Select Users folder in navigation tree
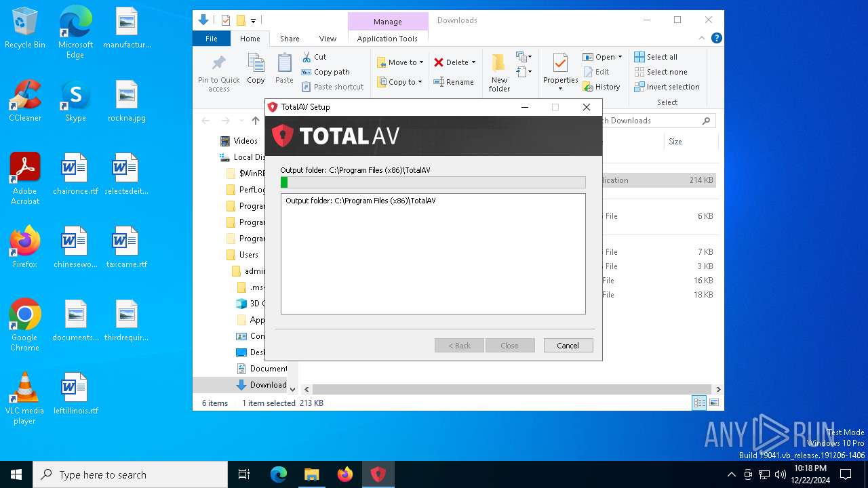Viewport: 868px width, 488px height. pyautogui.click(x=242, y=255)
